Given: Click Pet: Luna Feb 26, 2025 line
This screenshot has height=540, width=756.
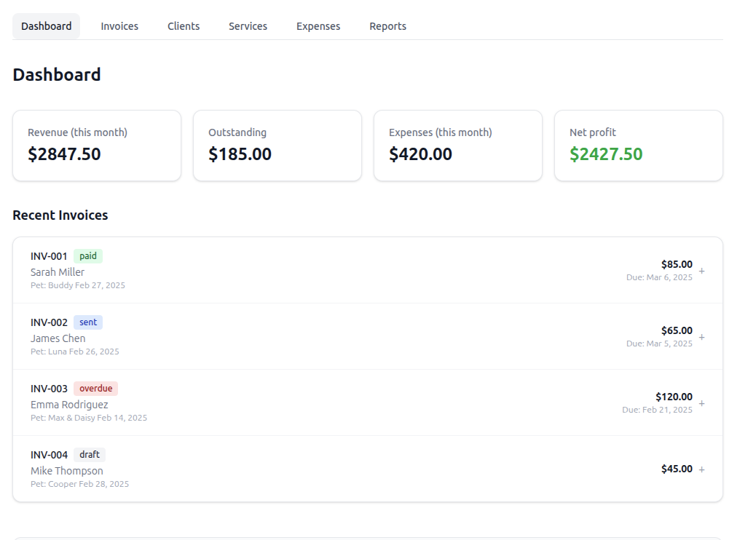Looking at the screenshot, I should pos(75,352).
